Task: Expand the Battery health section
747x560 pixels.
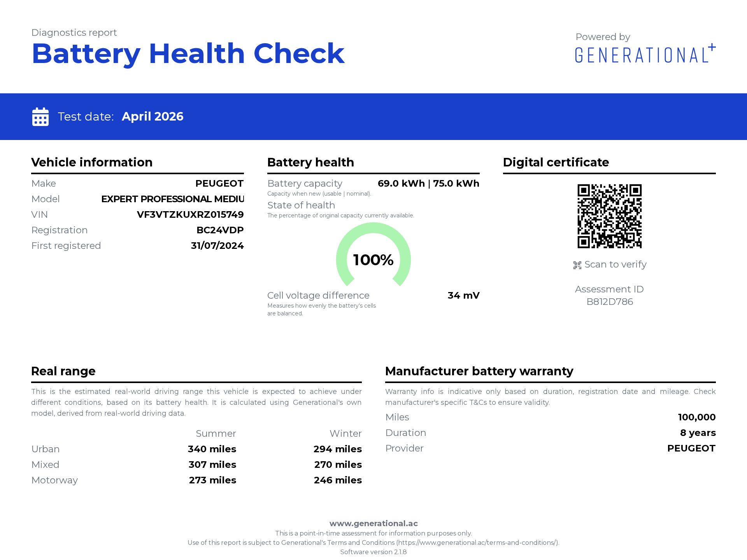Action: [310, 162]
